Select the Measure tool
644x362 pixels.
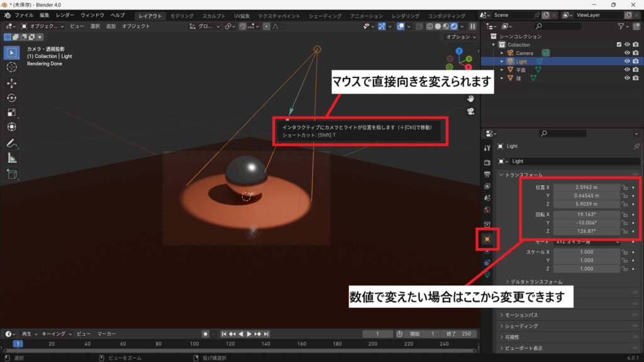12,158
